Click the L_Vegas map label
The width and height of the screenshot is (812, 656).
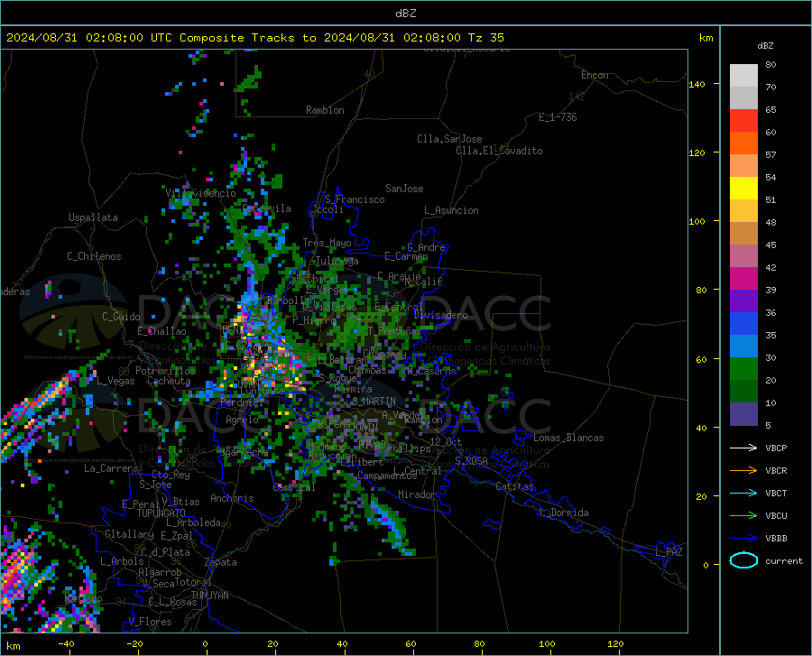[x=115, y=381]
